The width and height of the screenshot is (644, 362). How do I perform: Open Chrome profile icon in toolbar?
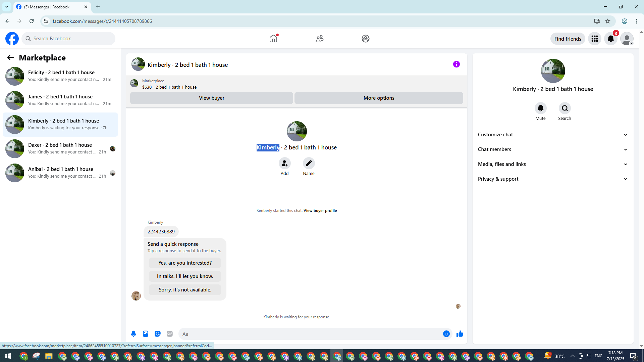click(x=625, y=21)
